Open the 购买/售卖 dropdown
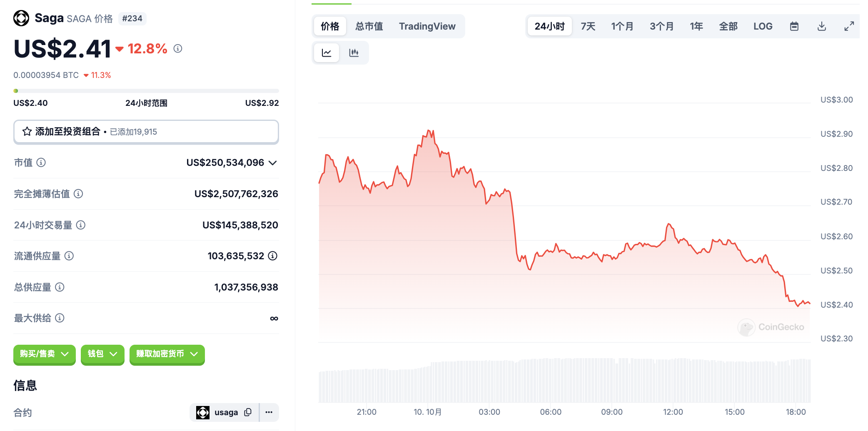 (44, 354)
